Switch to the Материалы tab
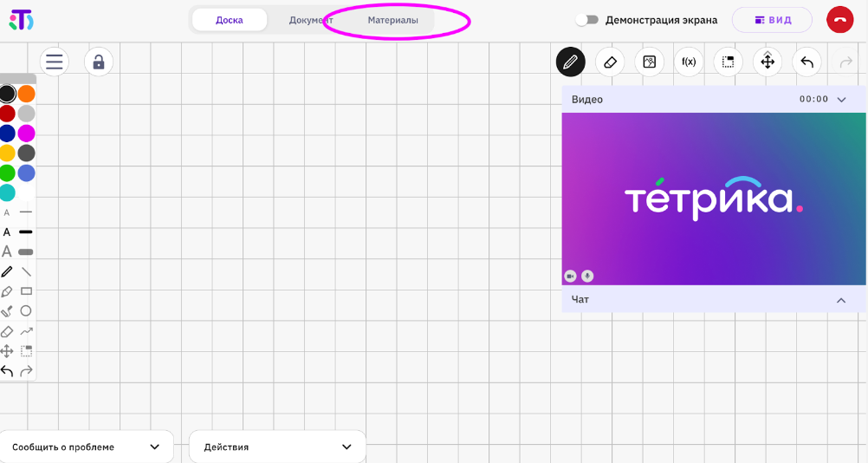The width and height of the screenshot is (868, 463). click(x=392, y=20)
